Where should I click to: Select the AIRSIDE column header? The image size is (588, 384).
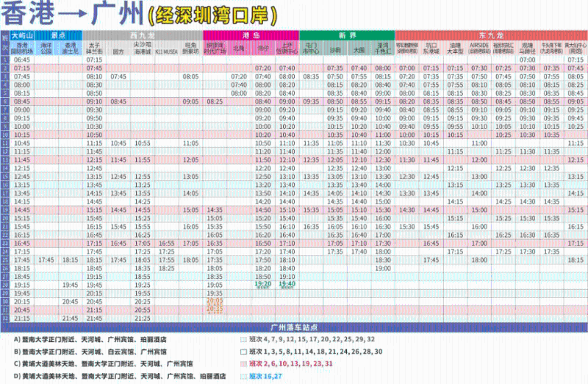coord(478,49)
